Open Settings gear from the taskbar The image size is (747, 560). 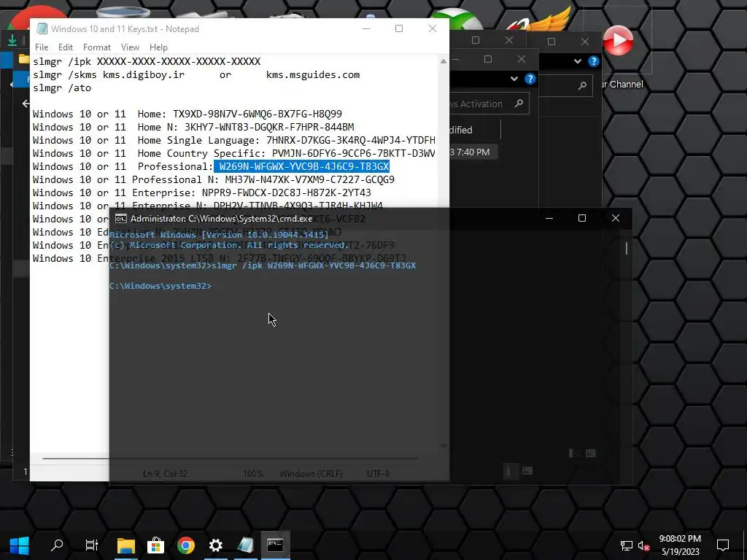(216, 545)
